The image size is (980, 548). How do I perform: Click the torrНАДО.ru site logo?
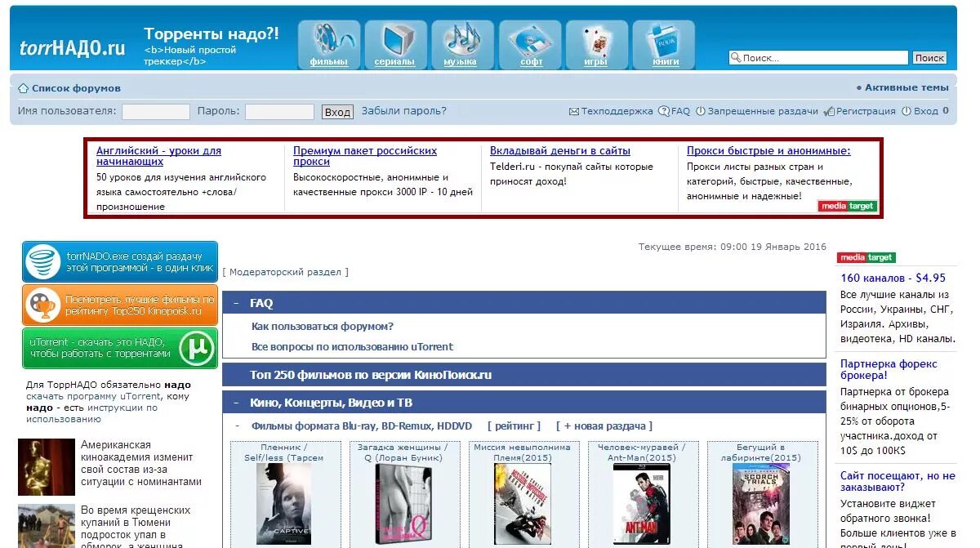[x=73, y=48]
